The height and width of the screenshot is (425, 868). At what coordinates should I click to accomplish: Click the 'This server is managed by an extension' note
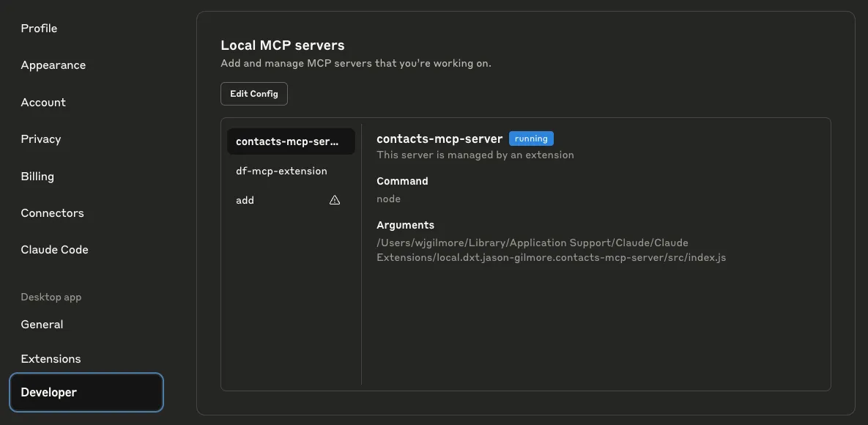[475, 155]
